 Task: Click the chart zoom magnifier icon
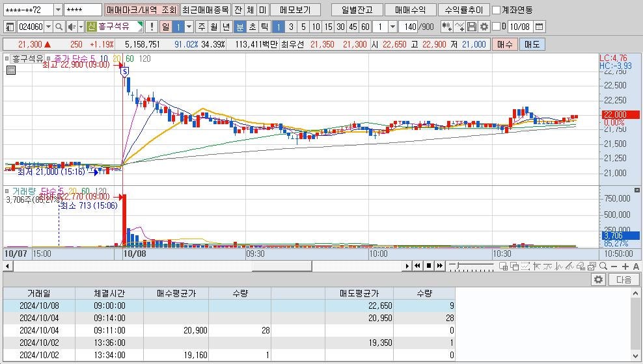pyautogui.click(x=603, y=266)
